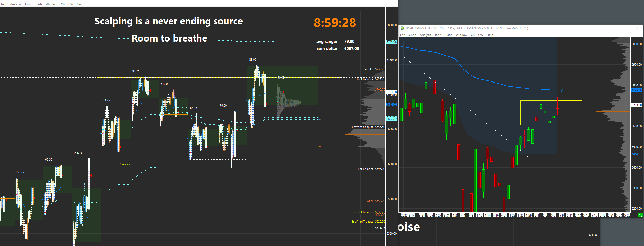Click 6000.00 on the daily chart price axis
The width and height of the screenshot is (644, 246).
pos(637,44)
